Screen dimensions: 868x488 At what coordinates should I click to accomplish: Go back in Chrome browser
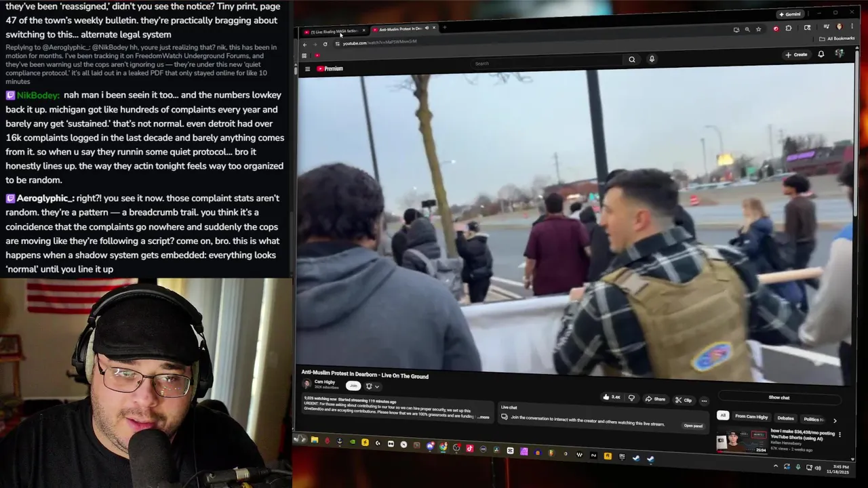(x=304, y=45)
